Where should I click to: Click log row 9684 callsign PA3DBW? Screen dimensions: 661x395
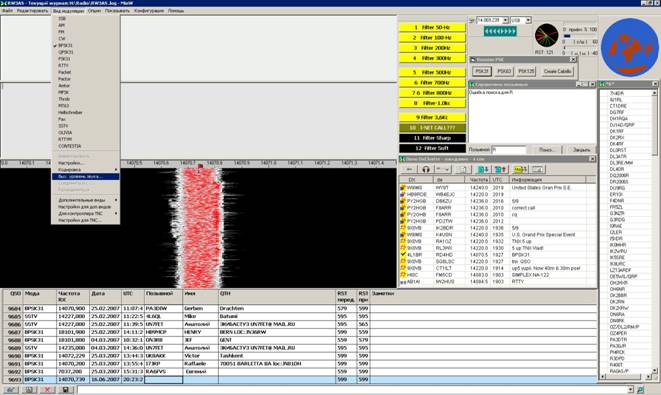pos(164,309)
